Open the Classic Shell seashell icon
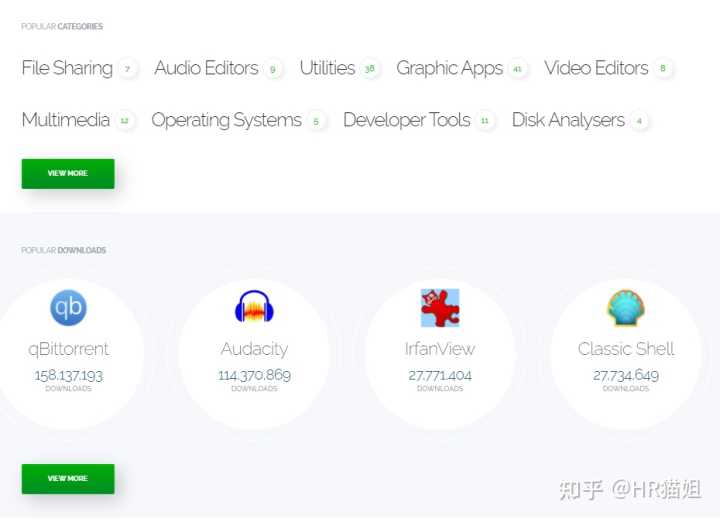The width and height of the screenshot is (720, 519). (x=626, y=308)
